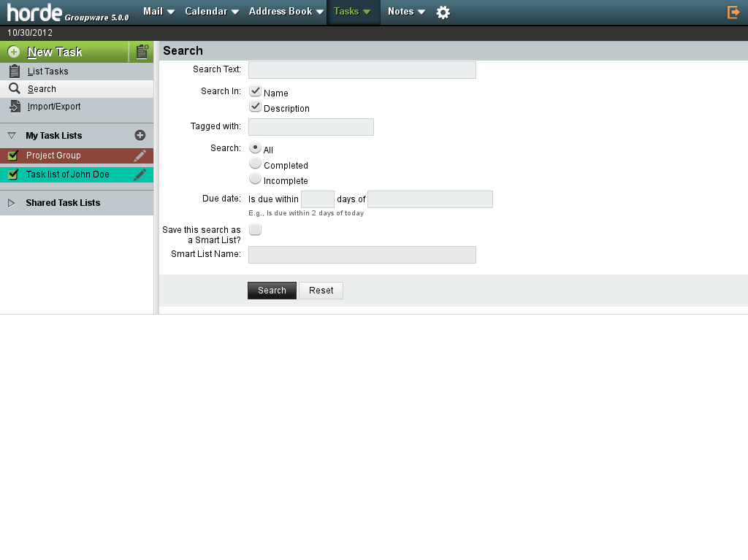The width and height of the screenshot is (748, 560).
Task: Add a new task list with plus icon
Action: 140,136
